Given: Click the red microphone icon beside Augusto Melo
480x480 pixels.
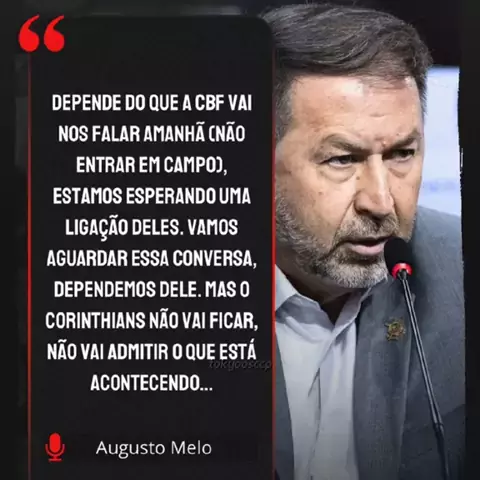Looking at the screenshot, I should (55, 447).
